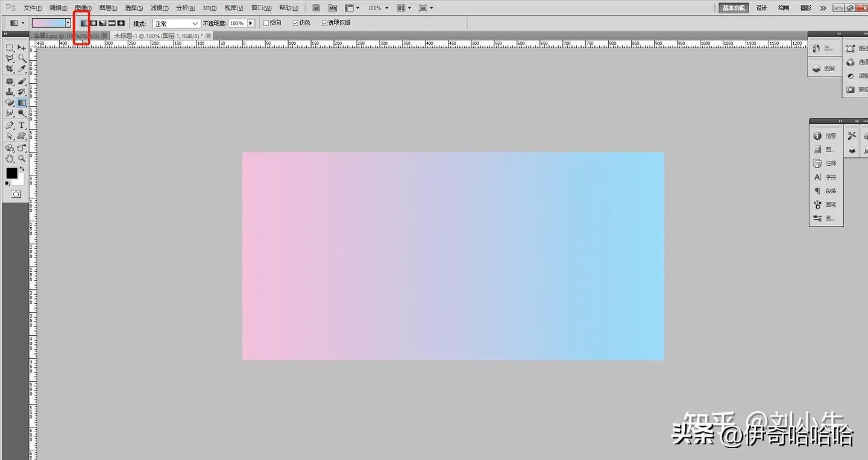Toggle the 透明区域 (Transparency) checkbox
Image resolution: width=868 pixels, height=460 pixels.
pos(325,23)
